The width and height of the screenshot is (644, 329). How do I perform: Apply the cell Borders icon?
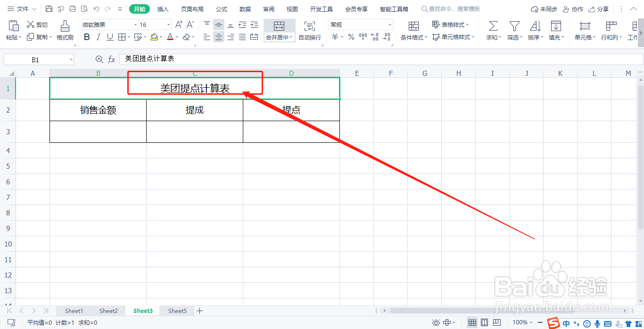pyautogui.click(x=122, y=37)
